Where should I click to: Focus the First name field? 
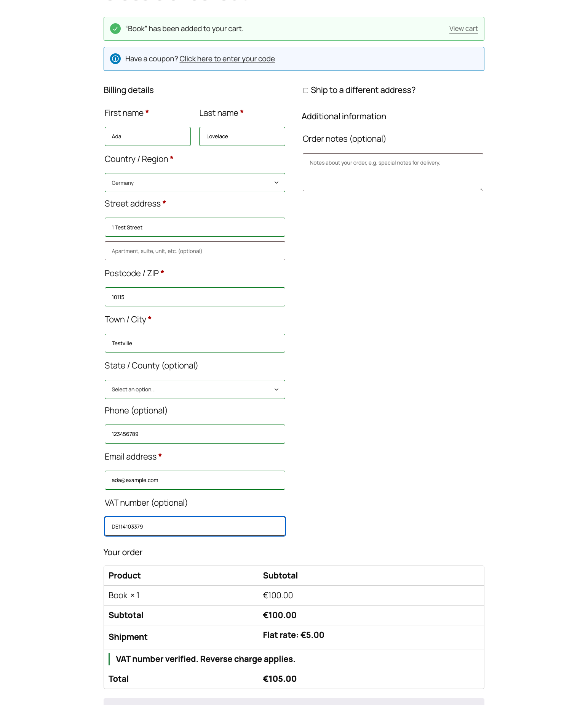[x=148, y=136]
